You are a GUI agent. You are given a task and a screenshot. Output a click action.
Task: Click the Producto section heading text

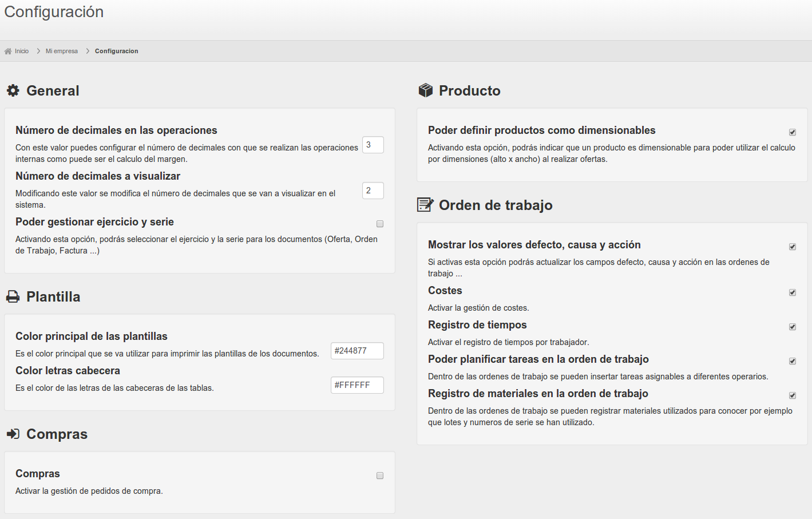coord(469,90)
